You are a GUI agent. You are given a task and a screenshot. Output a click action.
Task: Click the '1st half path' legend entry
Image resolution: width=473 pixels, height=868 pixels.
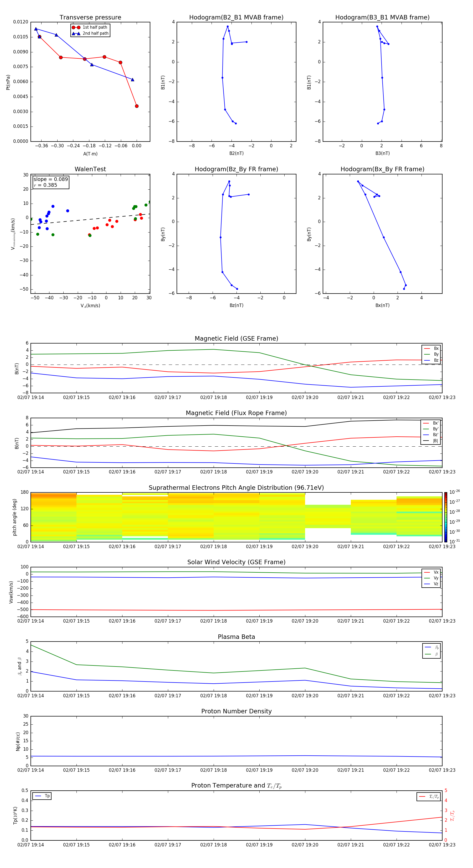[x=90, y=27]
